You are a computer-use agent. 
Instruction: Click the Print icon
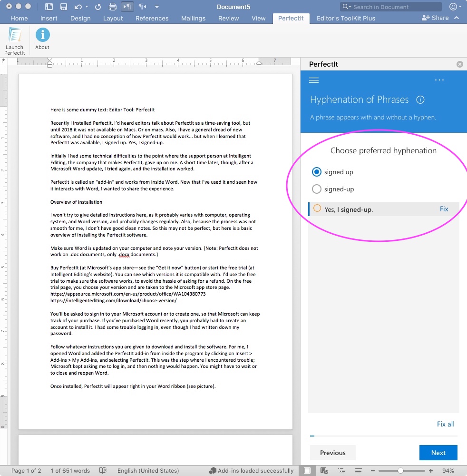click(113, 6)
